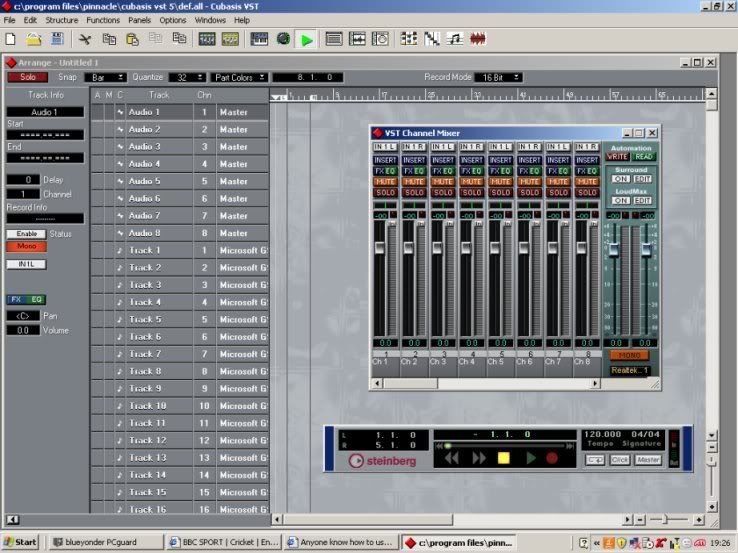This screenshot has height=553, width=738.
Task: Toggle the Click button on transport bar
Action: pos(619,460)
